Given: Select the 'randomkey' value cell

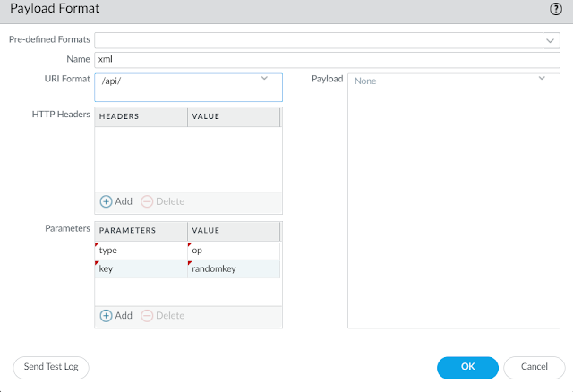Looking at the screenshot, I should (x=234, y=269).
